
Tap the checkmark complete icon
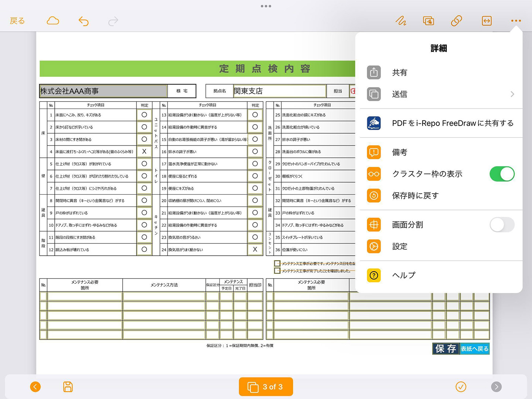(x=461, y=387)
